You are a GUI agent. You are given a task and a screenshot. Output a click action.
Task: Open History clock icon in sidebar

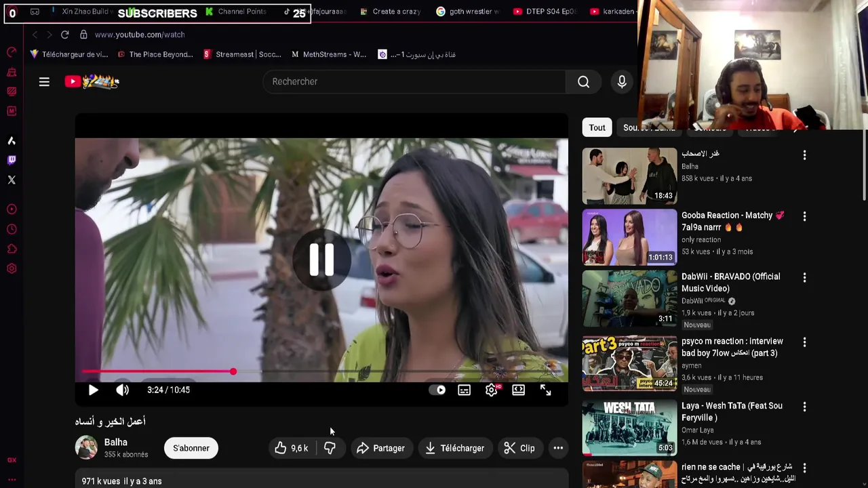pos(12,229)
